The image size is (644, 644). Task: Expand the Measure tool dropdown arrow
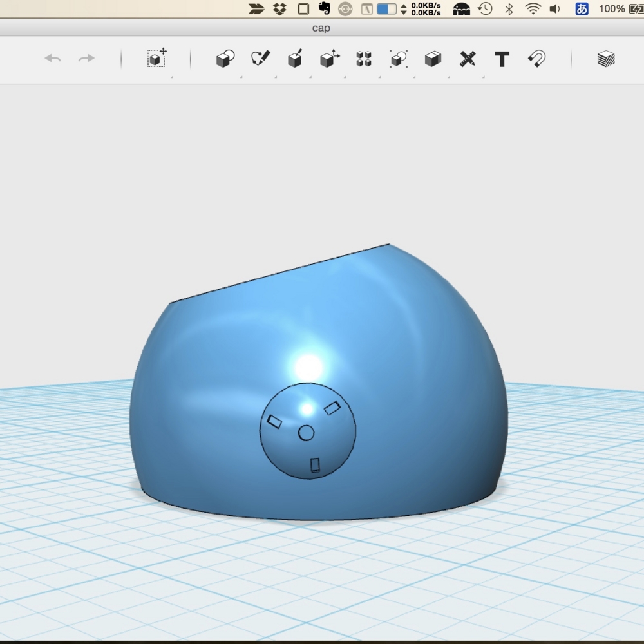pos(484,77)
